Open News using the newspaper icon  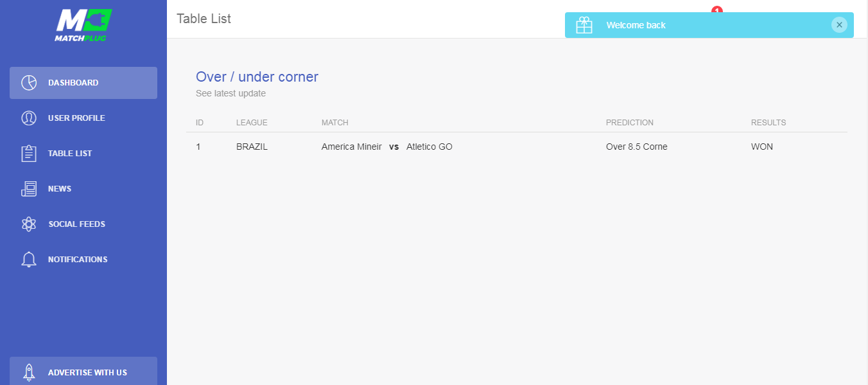(x=29, y=189)
